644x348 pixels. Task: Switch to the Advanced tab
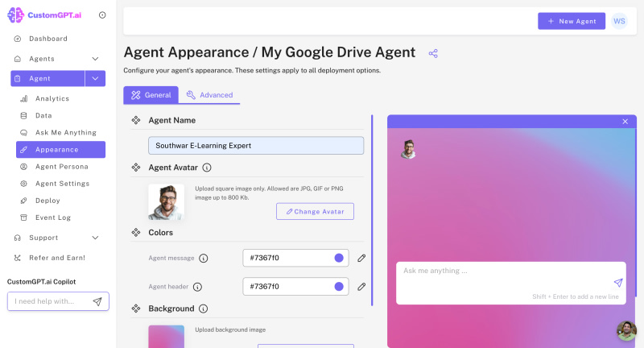click(x=209, y=95)
